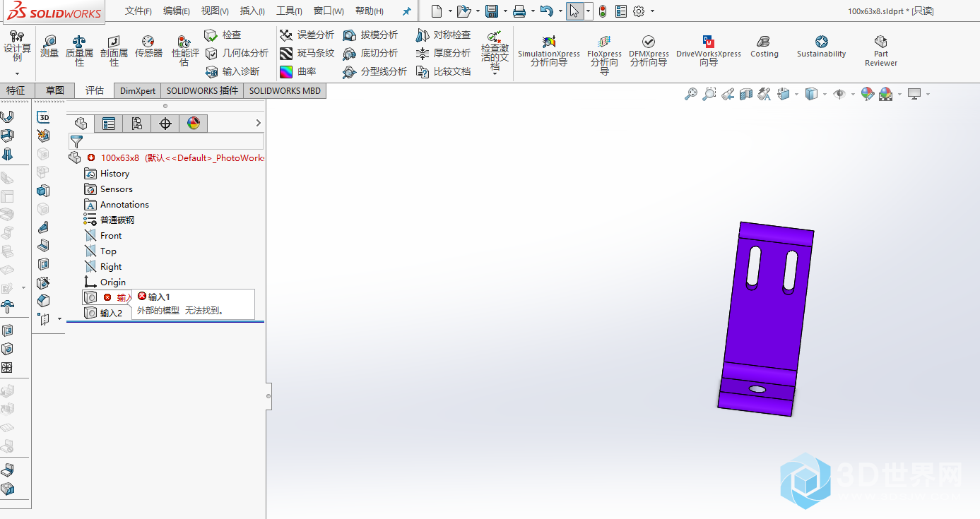Open the 工具(T) menu
Screen dimensions: 980x519
pyautogui.click(x=289, y=11)
